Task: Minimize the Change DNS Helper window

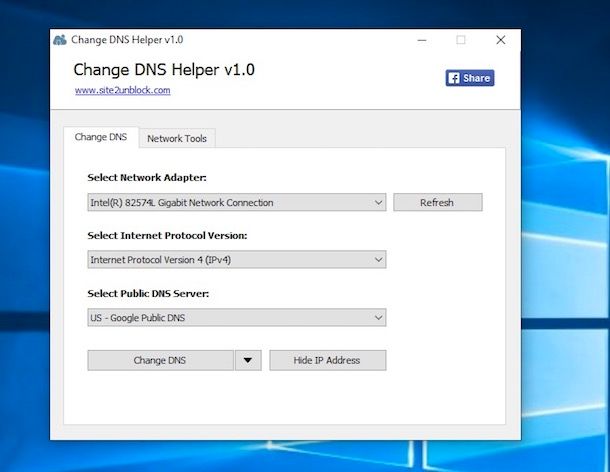Action: click(x=422, y=40)
